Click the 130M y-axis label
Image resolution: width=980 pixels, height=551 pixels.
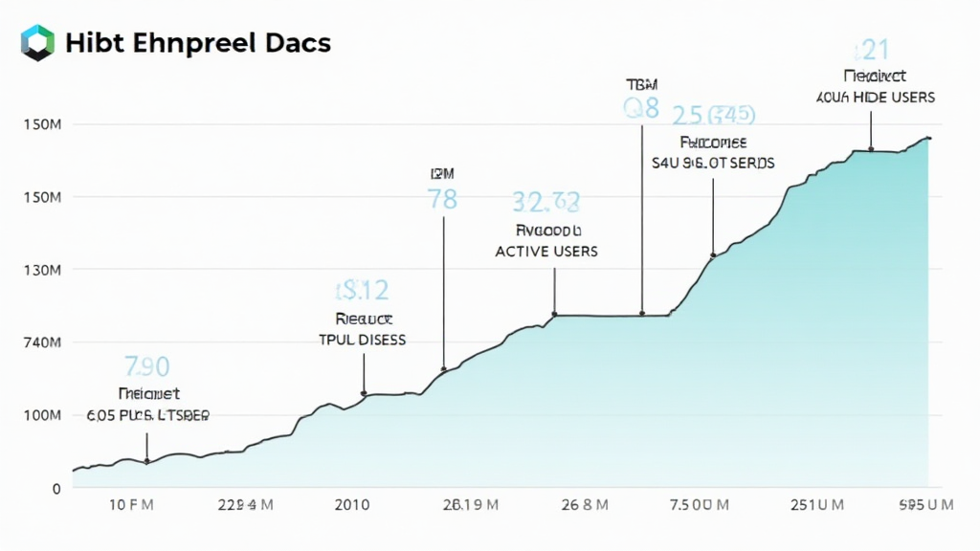point(43,271)
